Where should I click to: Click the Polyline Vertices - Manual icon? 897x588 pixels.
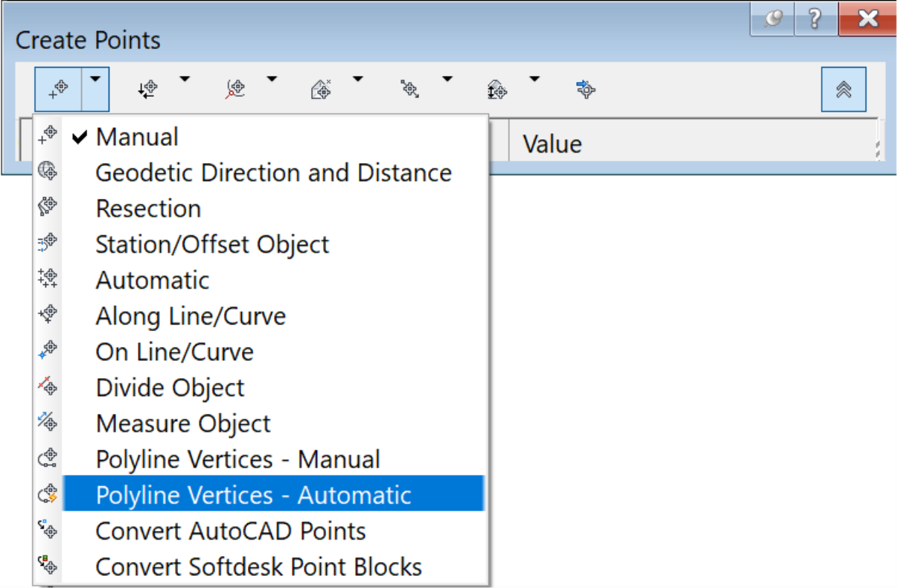pyautogui.click(x=48, y=457)
